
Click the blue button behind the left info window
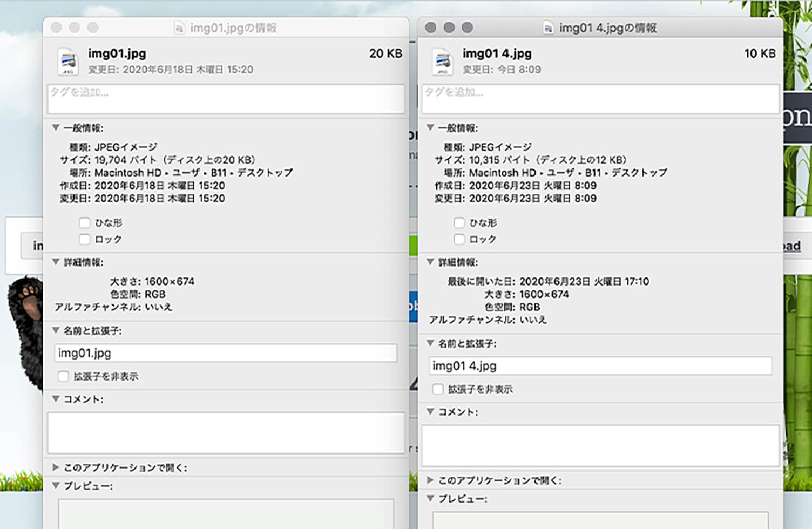coord(412,306)
